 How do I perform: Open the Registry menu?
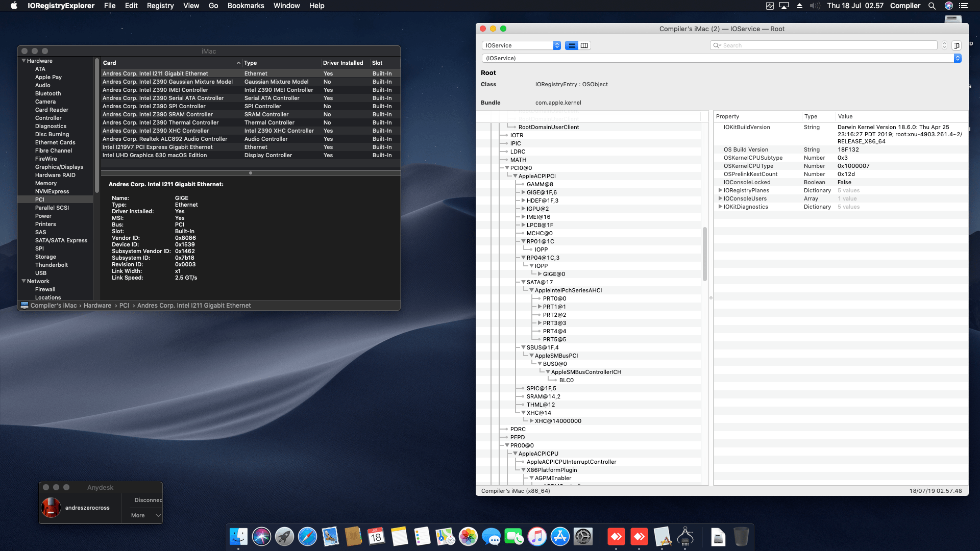pyautogui.click(x=160, y=6)
